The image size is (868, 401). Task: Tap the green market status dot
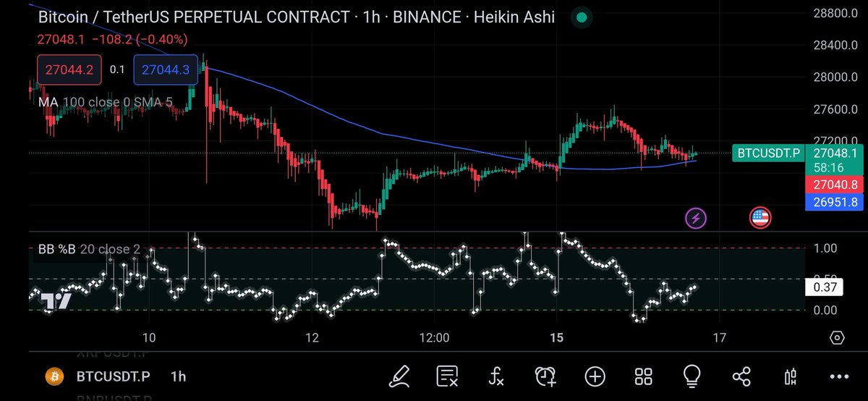(x=582, y=17)
